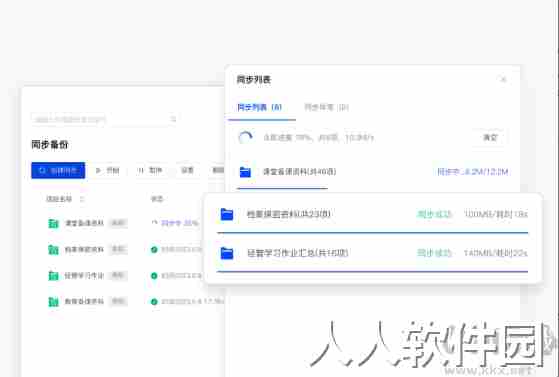Image resolution: width=559 pixels, height=377 pixels.
Task: Select the 经管学习作业 task name in the list
Action: tap(84, 275)
